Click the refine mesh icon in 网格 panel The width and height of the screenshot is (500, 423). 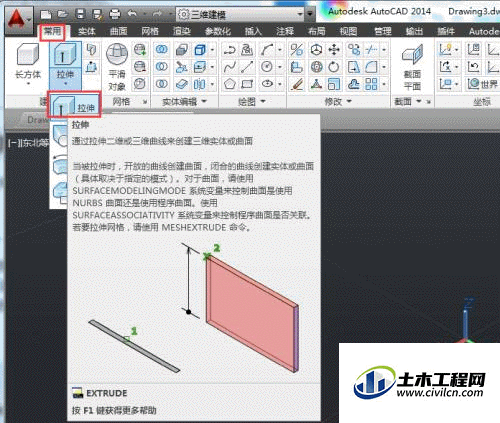140,84
